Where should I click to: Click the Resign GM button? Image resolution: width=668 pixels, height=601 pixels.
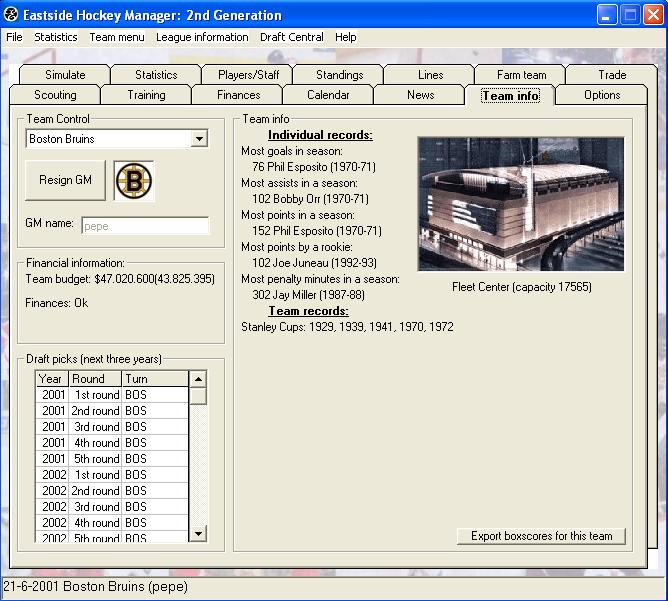pos(65,180)
